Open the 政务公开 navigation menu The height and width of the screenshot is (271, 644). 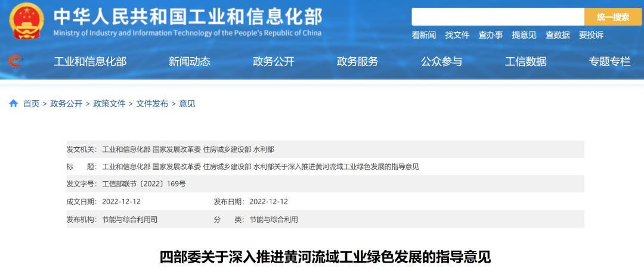point(274,61)
